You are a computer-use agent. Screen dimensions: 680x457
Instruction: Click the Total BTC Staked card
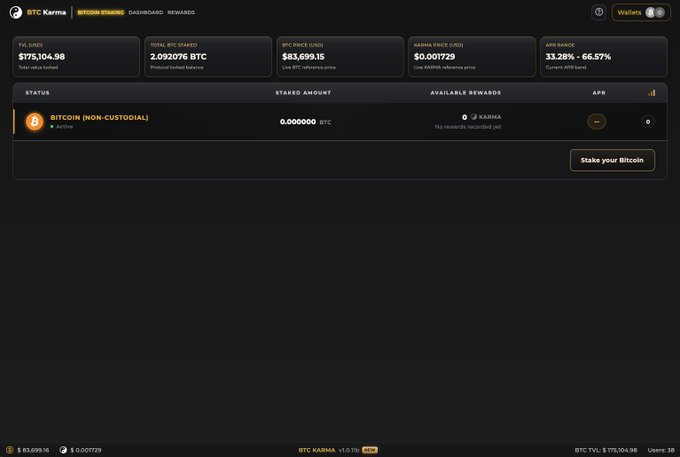[x=208, y=56]
